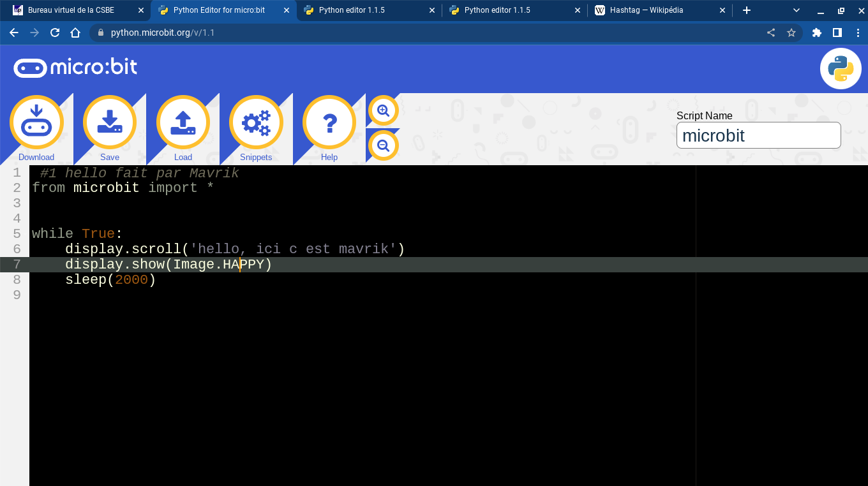Bookmark this page with star icon
Image resolution: width=868 pixels, height=486 pixels.
pyautogui.click(x=791, y=33)
